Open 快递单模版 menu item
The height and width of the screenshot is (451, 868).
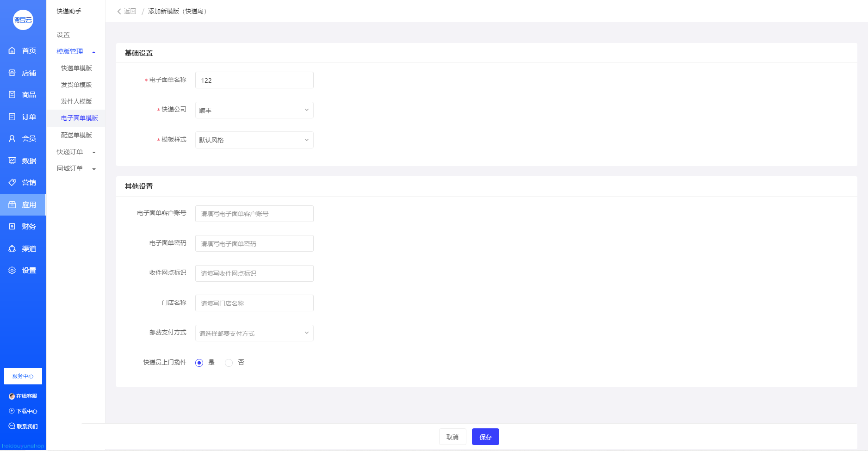point(76,68)
